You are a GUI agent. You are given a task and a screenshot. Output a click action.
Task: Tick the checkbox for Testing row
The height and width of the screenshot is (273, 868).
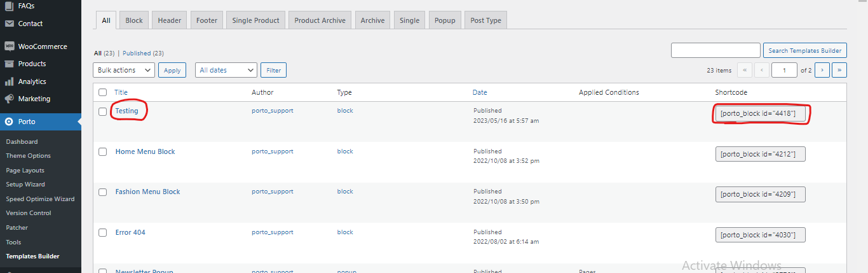[x=102, y=111]
